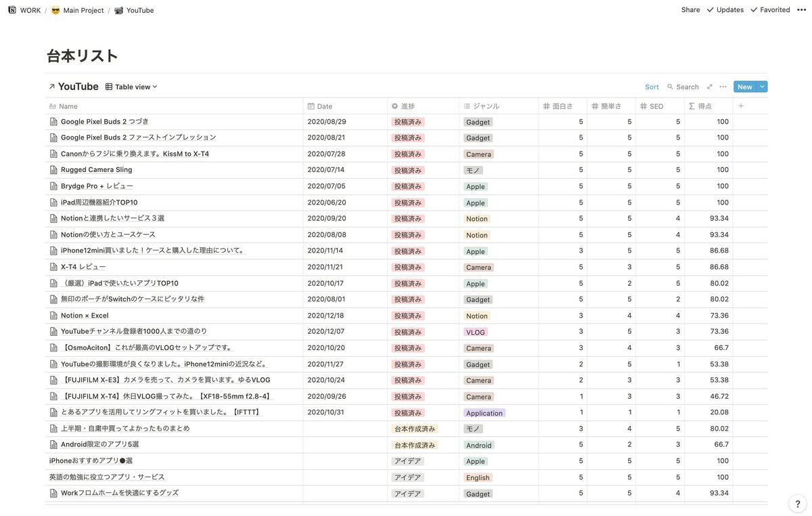Click page icon of 上半期・自粛中買ってよかったものまとめ
The width and height of the screenshot is (812, 516).
54,429
